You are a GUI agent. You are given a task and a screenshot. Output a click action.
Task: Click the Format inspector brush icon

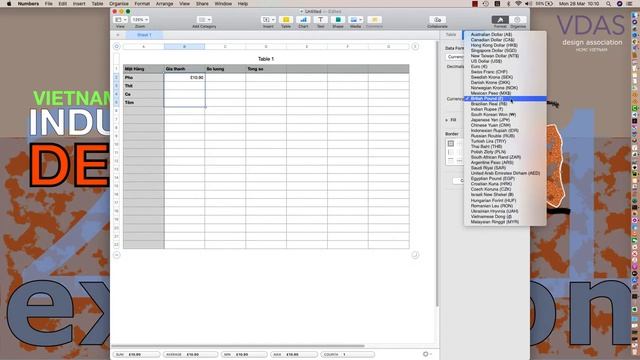(x=500, y=20)
